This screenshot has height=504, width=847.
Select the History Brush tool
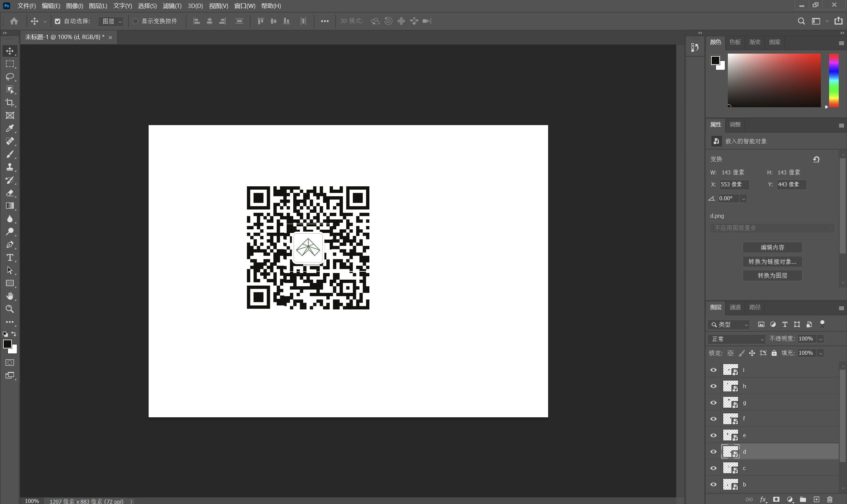[x=10, y=180]
